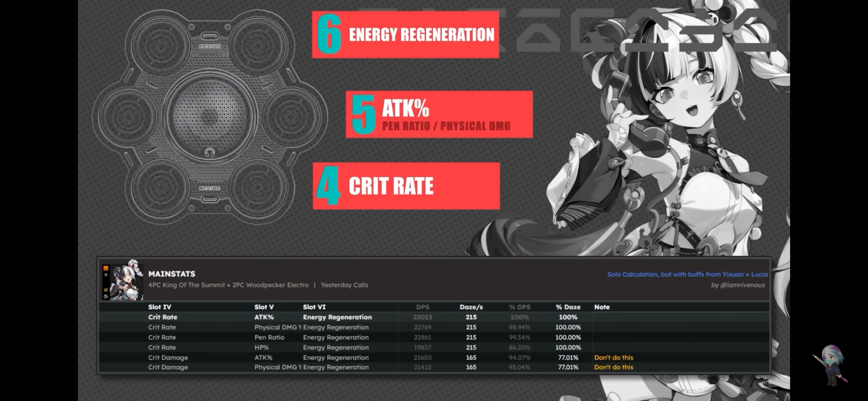This screenshot has height=401, width=868.
Task: Select the center-right disc slot
Action: 292,116
